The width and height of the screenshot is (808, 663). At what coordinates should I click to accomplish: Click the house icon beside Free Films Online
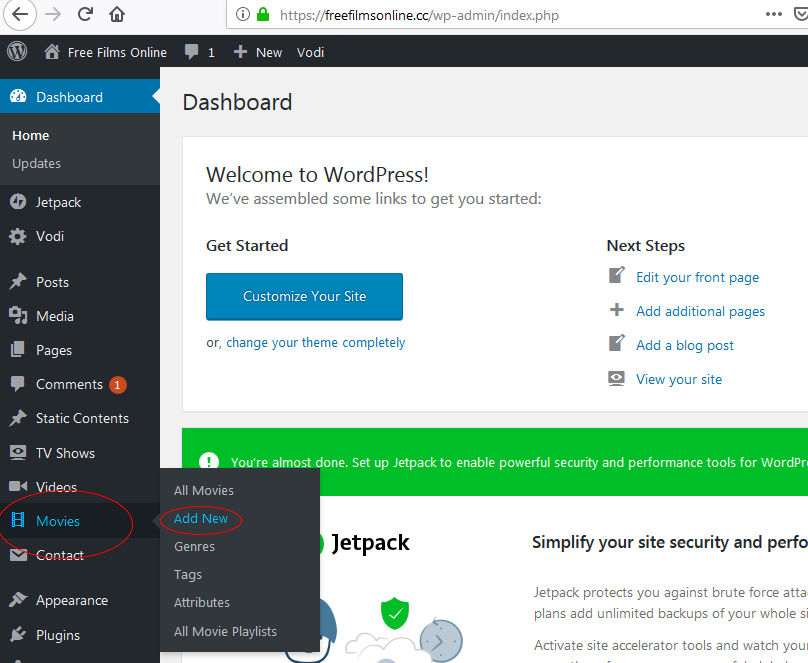(x=52, y=52)
